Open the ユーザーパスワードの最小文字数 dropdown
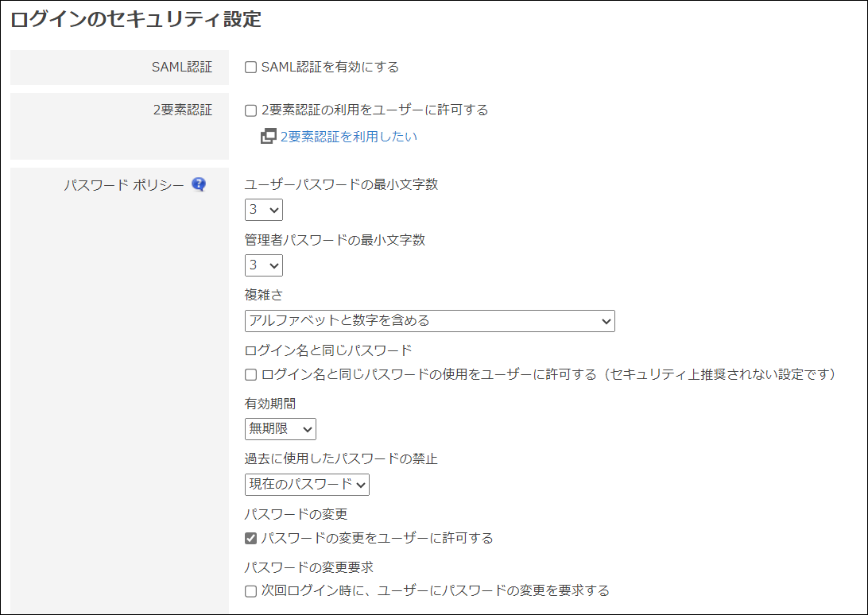This screenshot has width=868, height=615. tap(263, 210)
